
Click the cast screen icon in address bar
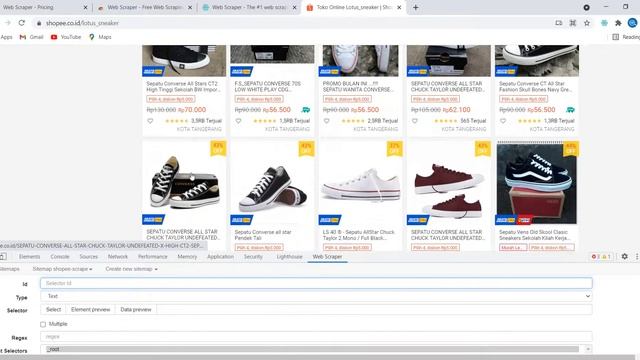[x=558, y=23]
